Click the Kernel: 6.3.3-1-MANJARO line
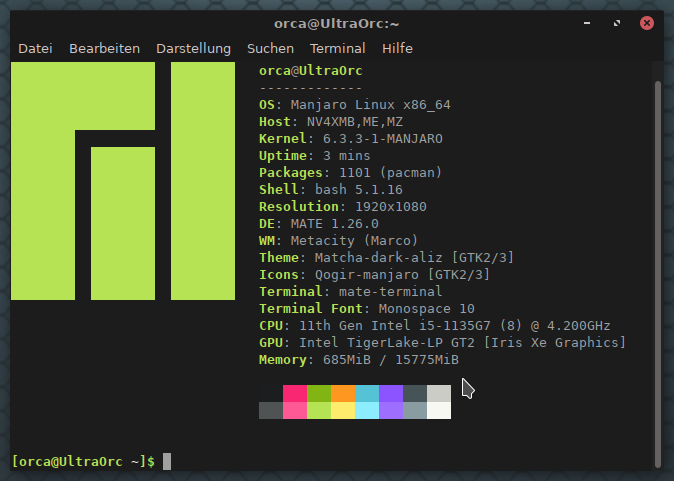This screenshot has height=481, width=674. [351, 139]
